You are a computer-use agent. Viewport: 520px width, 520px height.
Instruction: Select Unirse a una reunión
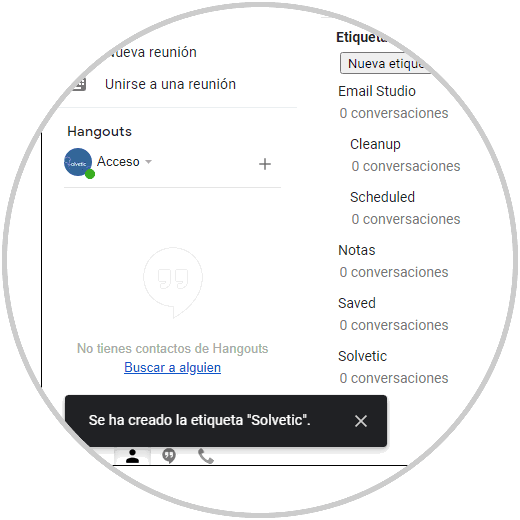pos(170,84)
